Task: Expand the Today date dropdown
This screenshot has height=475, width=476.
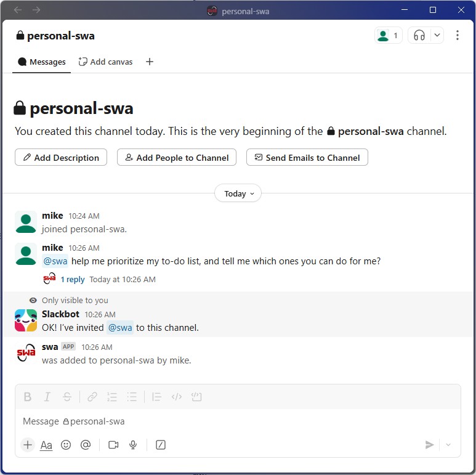Action: (x=238, y=193)
